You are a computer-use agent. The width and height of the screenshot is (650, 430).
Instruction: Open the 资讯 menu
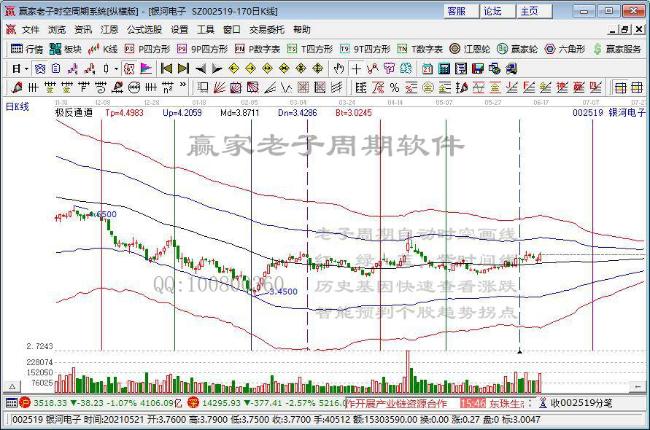pyautogui.click(x=83, y=29)
